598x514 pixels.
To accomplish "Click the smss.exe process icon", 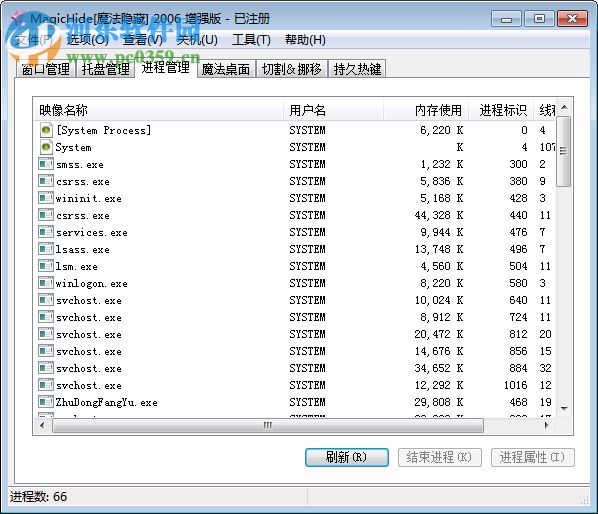I will click(46, 164).
